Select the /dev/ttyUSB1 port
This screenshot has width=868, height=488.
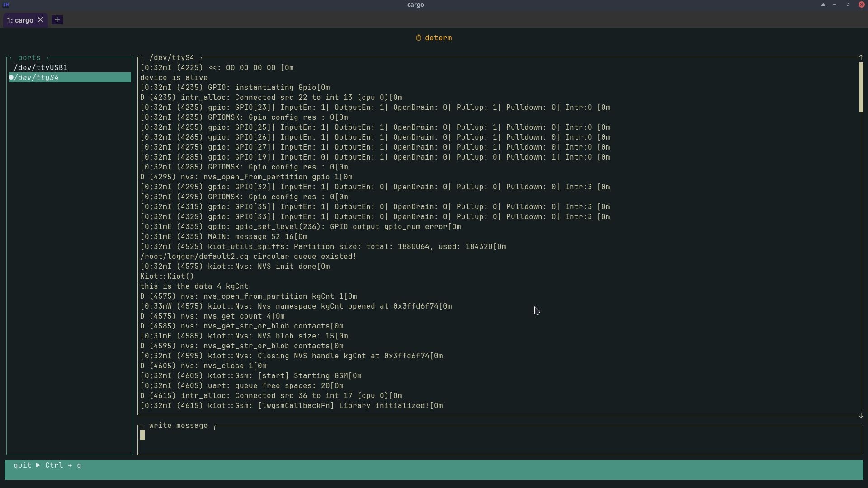pos(41,67)
